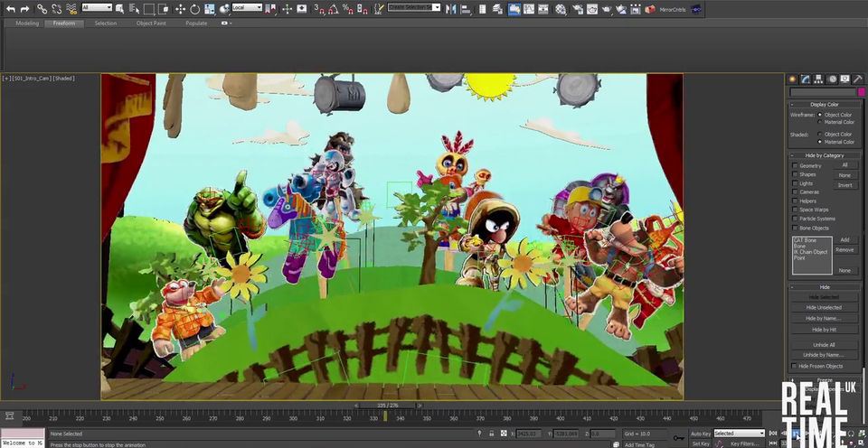Open the Modeling ribbon tab
This screenshot has height=448, width=868.
click(x=27, y=23)
